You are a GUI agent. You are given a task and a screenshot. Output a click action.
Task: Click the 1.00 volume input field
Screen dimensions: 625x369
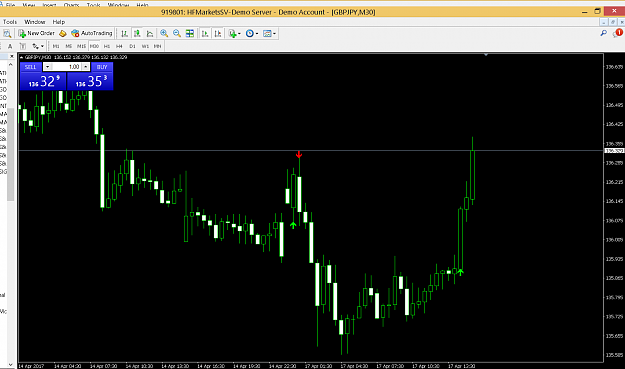point(67,67)
